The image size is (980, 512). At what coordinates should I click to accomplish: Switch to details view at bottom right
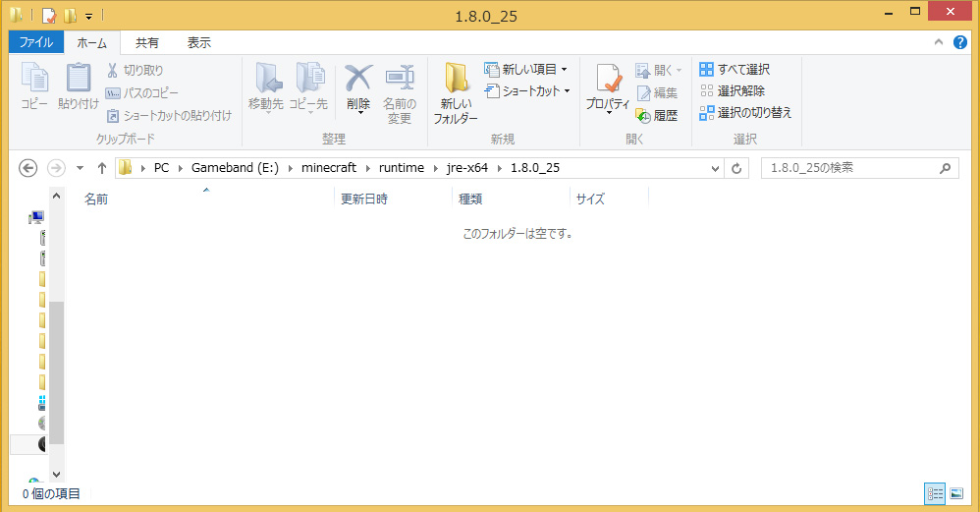coord(934,493)
